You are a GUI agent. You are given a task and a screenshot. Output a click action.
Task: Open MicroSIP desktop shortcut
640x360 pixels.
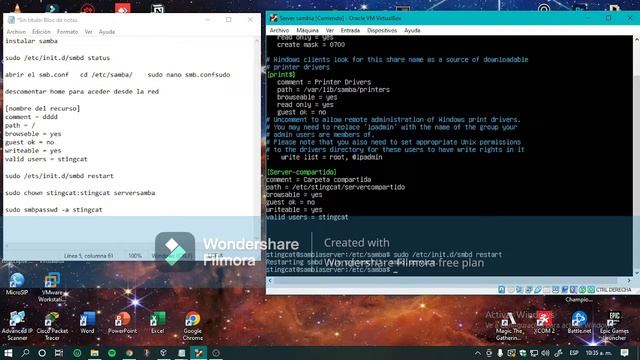(17, 284)
